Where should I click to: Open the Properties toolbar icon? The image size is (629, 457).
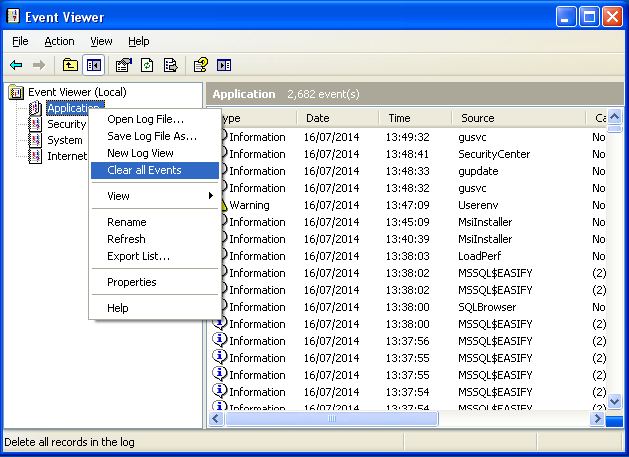(x=124, y=65)
